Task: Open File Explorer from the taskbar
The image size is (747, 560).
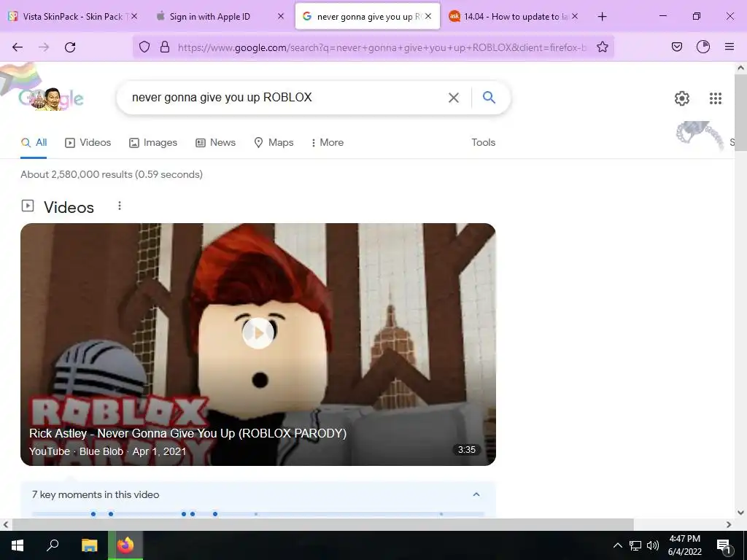Action: tap(89, 545)
